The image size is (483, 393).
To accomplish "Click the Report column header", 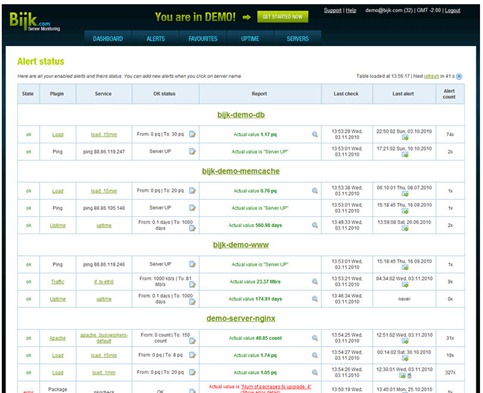I will (x=259, y=94).
